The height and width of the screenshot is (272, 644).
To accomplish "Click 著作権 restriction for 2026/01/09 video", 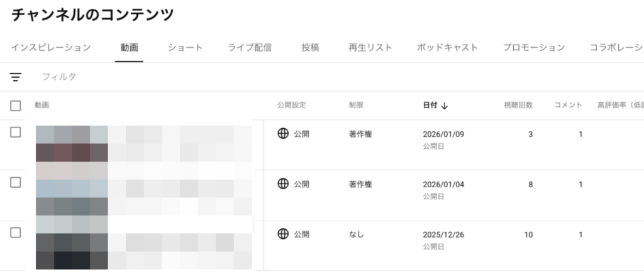I will pyautogui.click(x=360, y=133).
